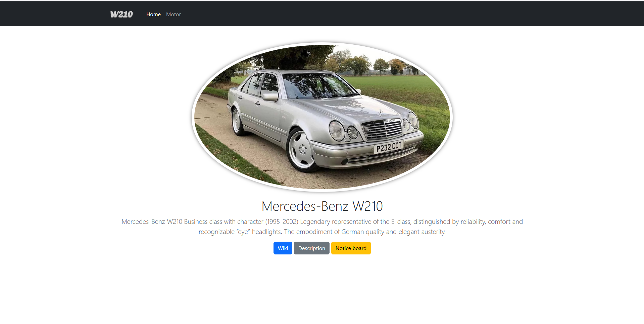
Task: Click the W210 description paragraph text
Action: pyautogui.click(x=322, y=227)
